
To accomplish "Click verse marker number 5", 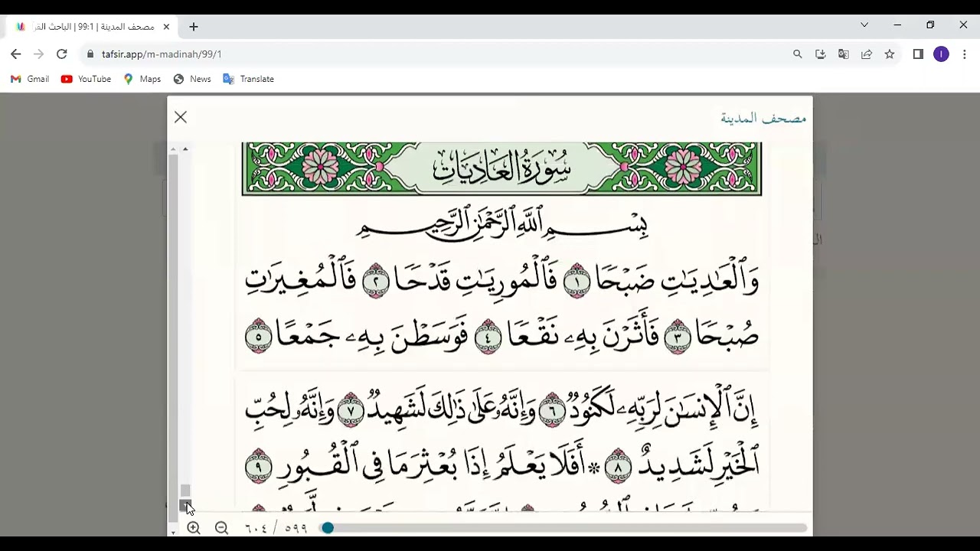I will tap(259, 337).
